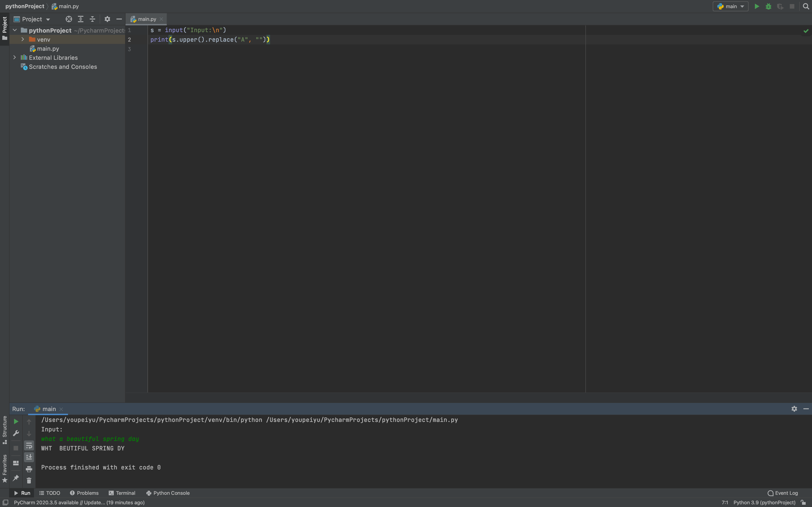Toggle Pin Tab icon in Run panel
812x507 pixels.
coord(16,478)
